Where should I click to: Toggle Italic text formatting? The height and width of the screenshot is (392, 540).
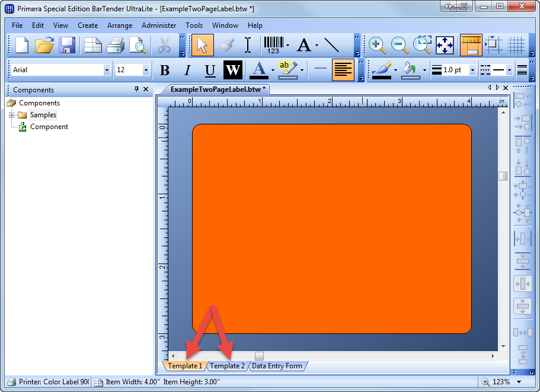coord(187,70)
